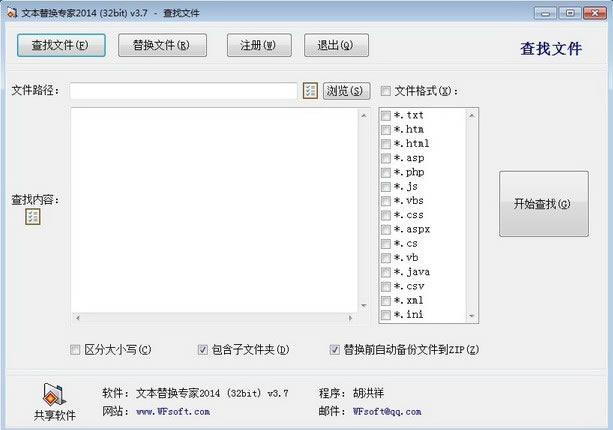Click search content vertical scrollbar up arrow
Viewport: 613px width, 430px height.
[364, 115]
